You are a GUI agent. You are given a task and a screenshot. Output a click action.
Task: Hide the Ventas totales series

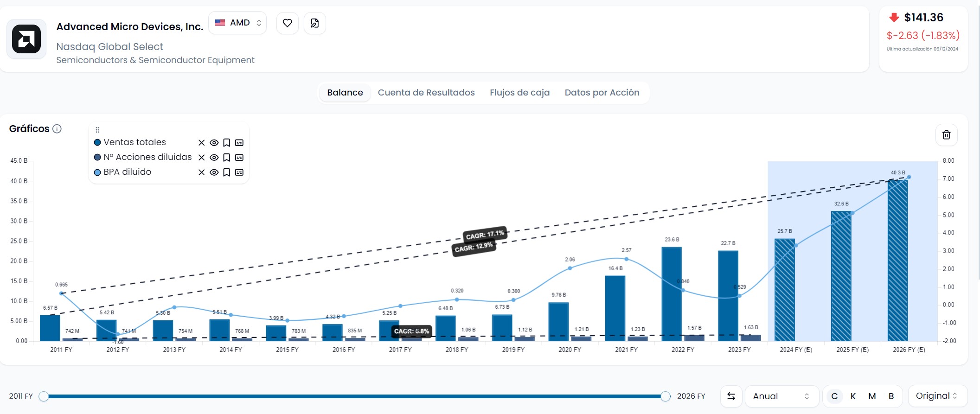coord(214,143)
